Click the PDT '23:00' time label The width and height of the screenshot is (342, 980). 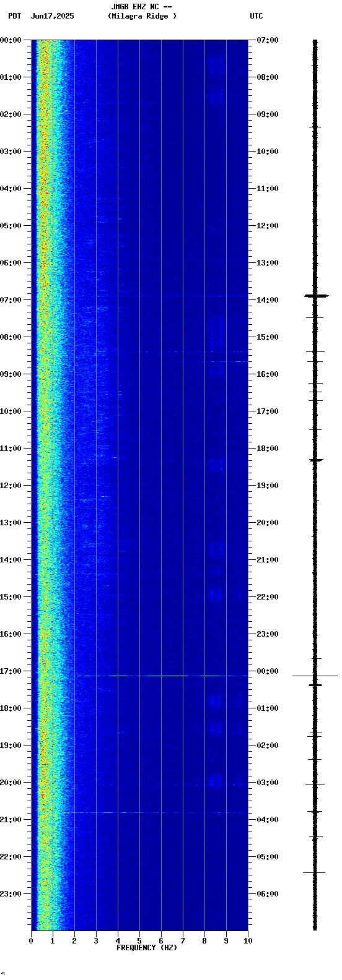click(x=11, y=894)
